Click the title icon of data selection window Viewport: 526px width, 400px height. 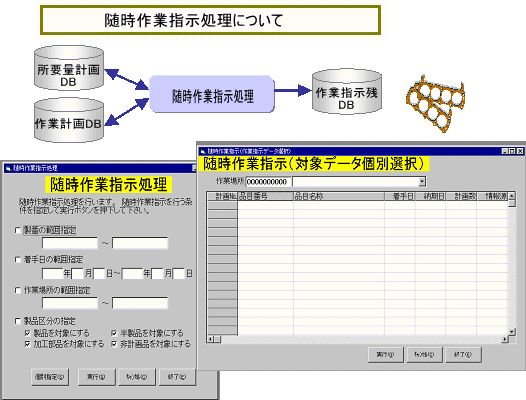[x=202, y=152]
